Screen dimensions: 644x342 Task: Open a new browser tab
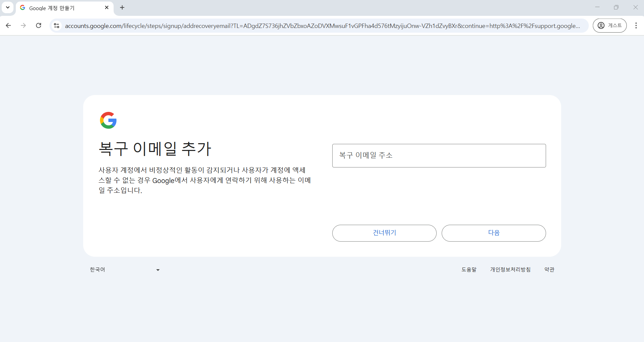(x=122, y=7)
